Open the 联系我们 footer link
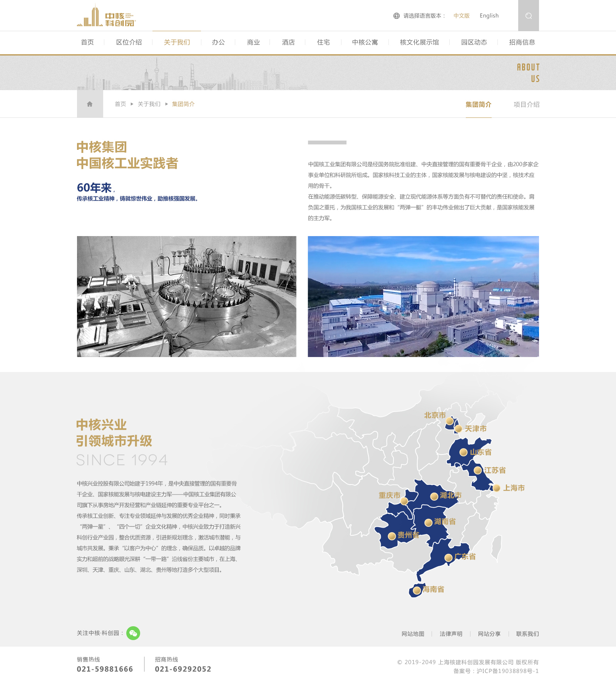This screenshot has height=684, width=616. click(527, 634)
